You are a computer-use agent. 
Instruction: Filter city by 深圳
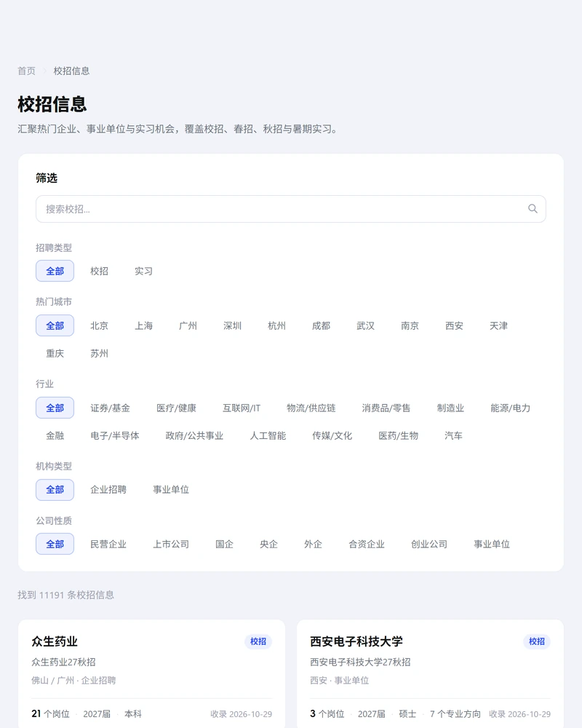point(232,326)
